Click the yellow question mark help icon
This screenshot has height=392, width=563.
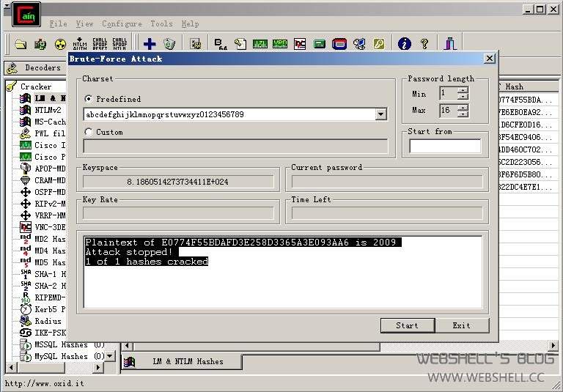[424, 44]
